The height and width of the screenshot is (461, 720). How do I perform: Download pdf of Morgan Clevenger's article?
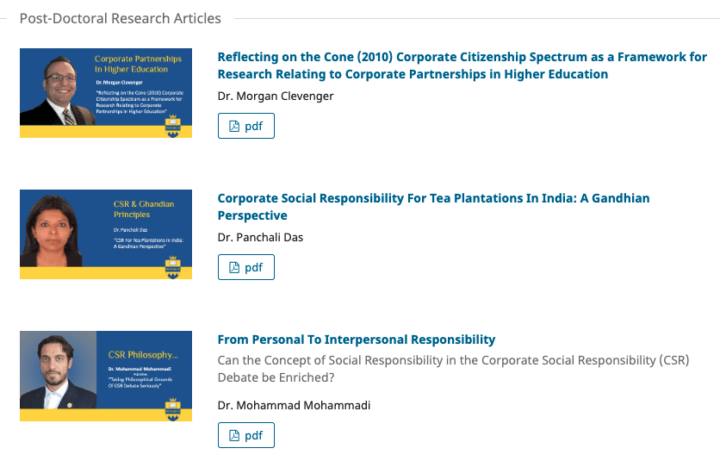click(246, 126)
